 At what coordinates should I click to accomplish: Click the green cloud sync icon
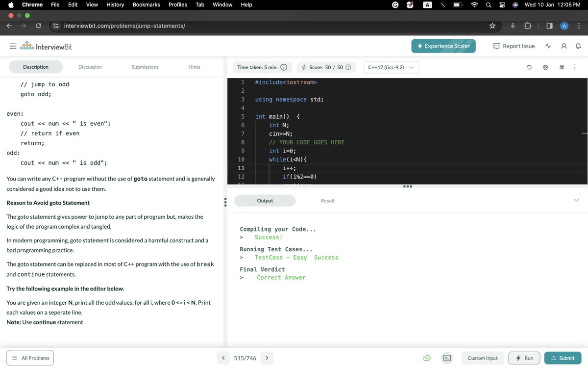(427, 358)
